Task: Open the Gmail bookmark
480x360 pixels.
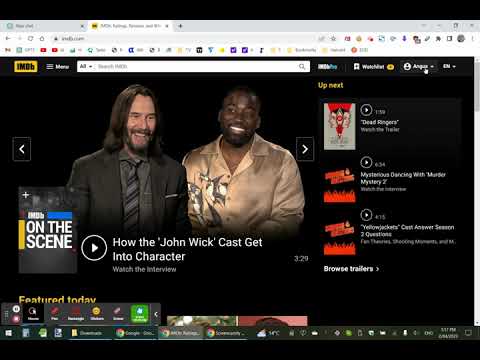Action: click(8, 50)
